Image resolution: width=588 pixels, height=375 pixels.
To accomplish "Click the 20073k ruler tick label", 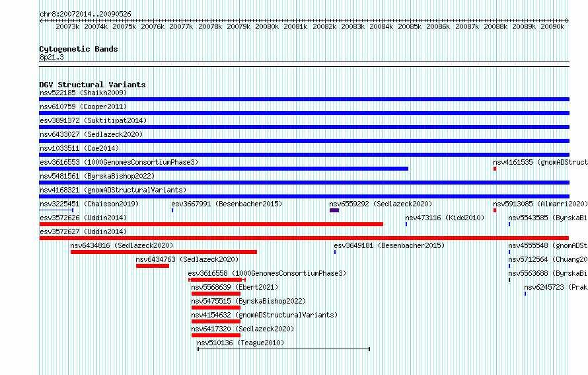I will coord(67,26).
